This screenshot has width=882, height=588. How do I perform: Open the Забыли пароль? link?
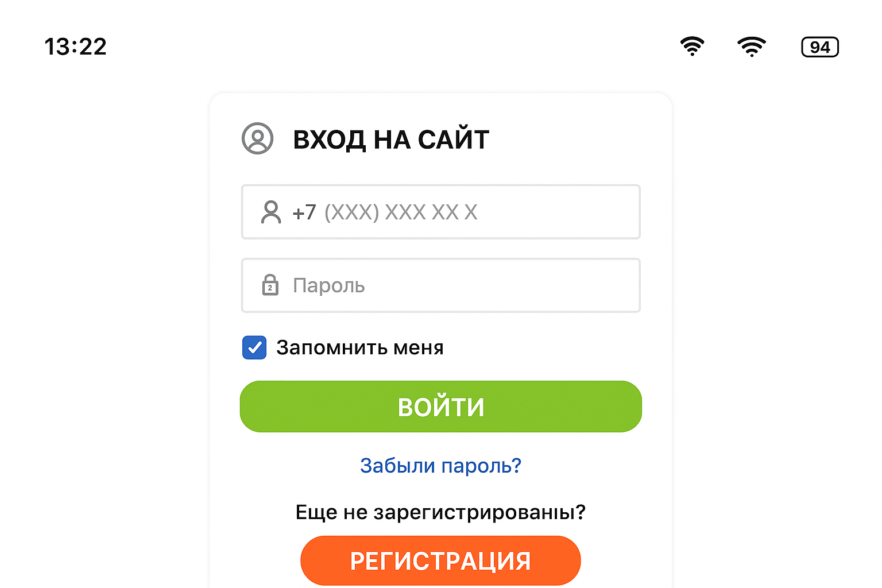click(440, 465)
